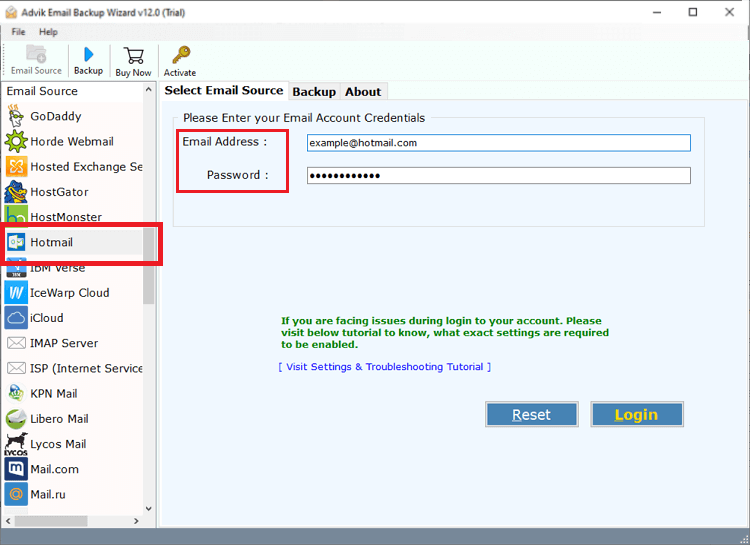Image resolution: width=750 pixels, height=545 pixels.
Task: Click the Backup play icon in toolbar
Action: [x=88, y=55]
